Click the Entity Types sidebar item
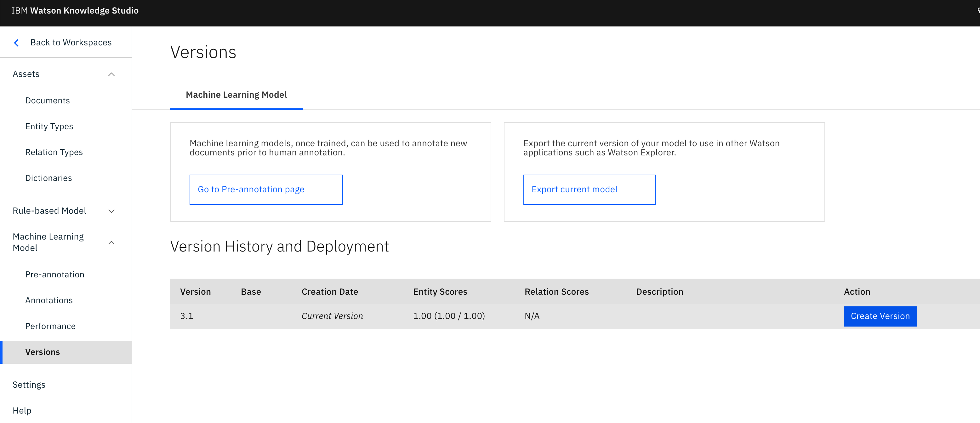The width and height of the screenshot is (980, 423). (x=49, y=126)
